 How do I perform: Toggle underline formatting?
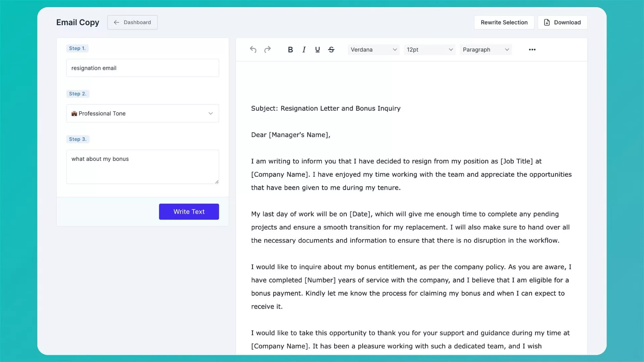[317, 50]
